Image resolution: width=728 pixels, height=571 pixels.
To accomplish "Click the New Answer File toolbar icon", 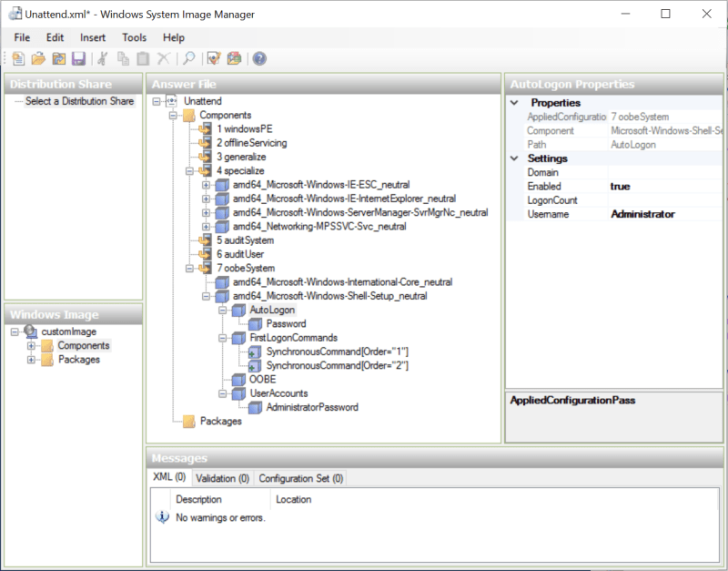I will pos(18,59).
